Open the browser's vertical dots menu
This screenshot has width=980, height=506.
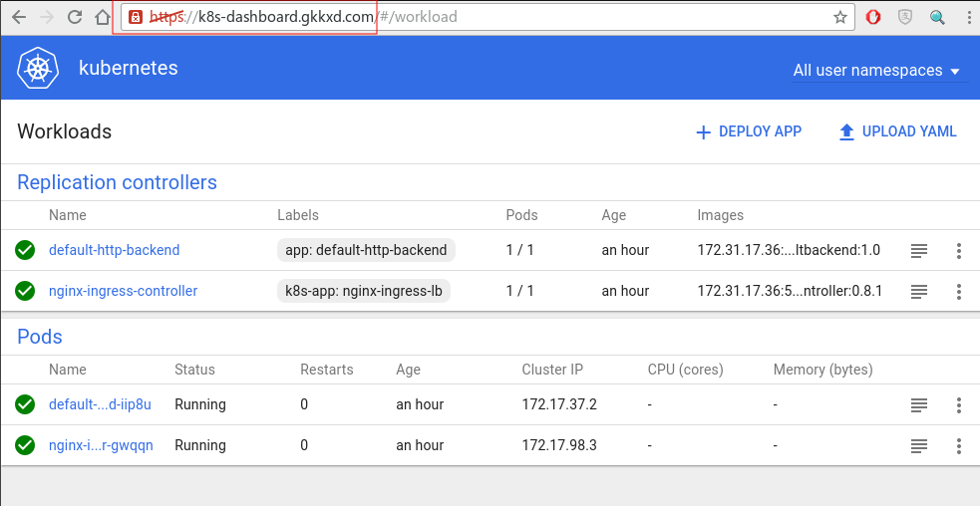tap(968, 17)
